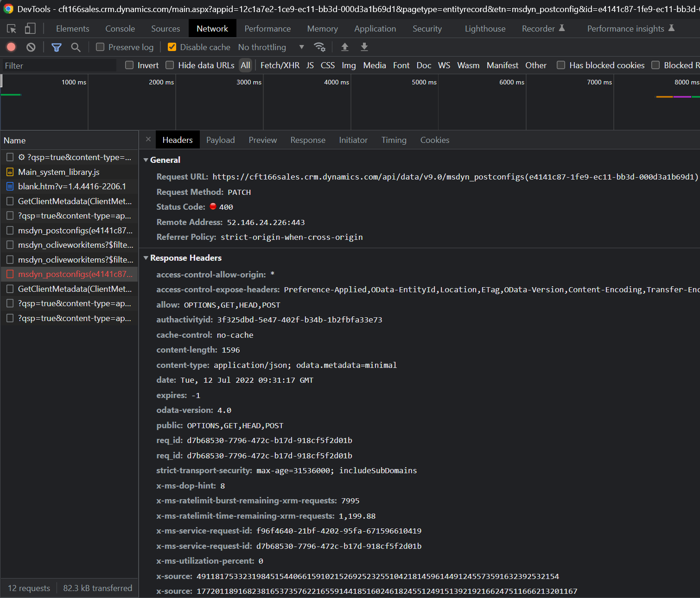Open the Performance panel
The height and width of the screenshot is (598, 700).
[x=267, y=29]
